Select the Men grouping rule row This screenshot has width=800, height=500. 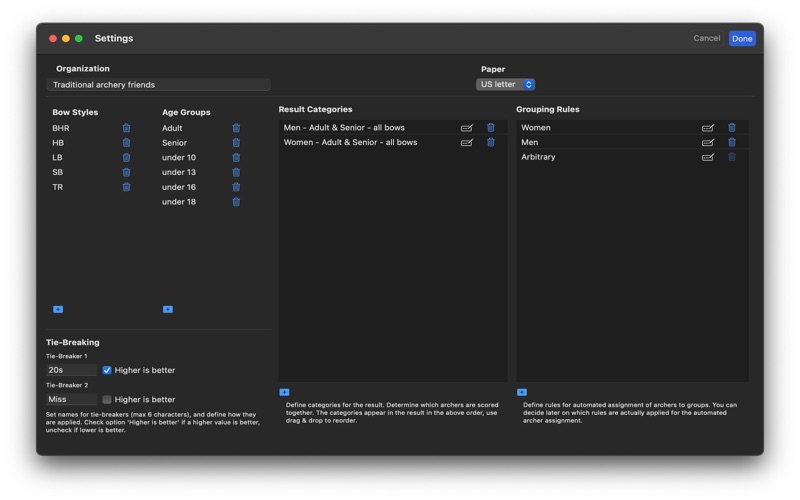pos(632,142)
